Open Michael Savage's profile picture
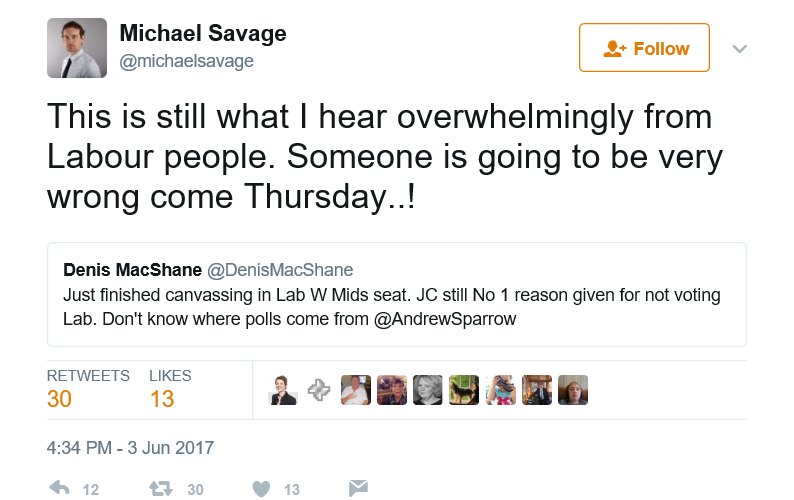 [77, 48]
